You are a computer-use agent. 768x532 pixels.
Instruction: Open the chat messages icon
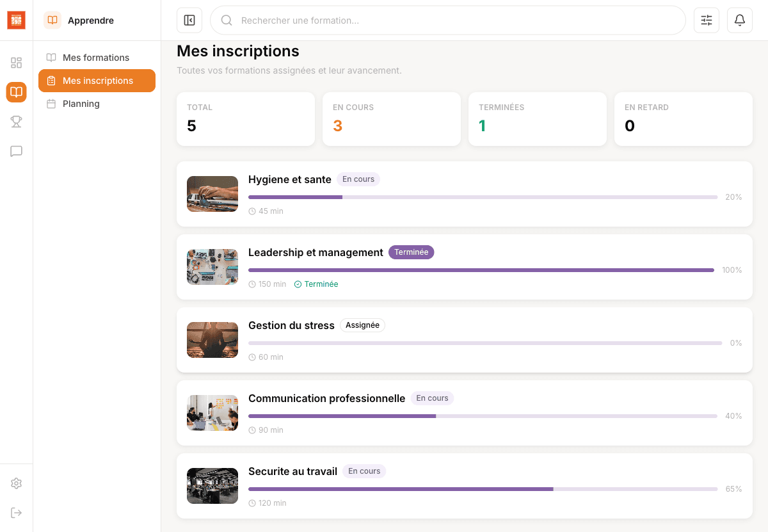(x=16, y=152)
